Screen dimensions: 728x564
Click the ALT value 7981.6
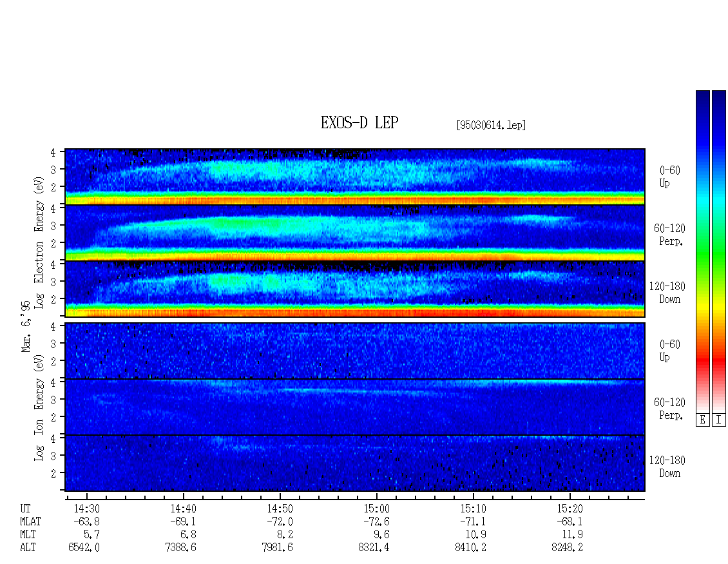pyautogui.click(x=277, y=548)
